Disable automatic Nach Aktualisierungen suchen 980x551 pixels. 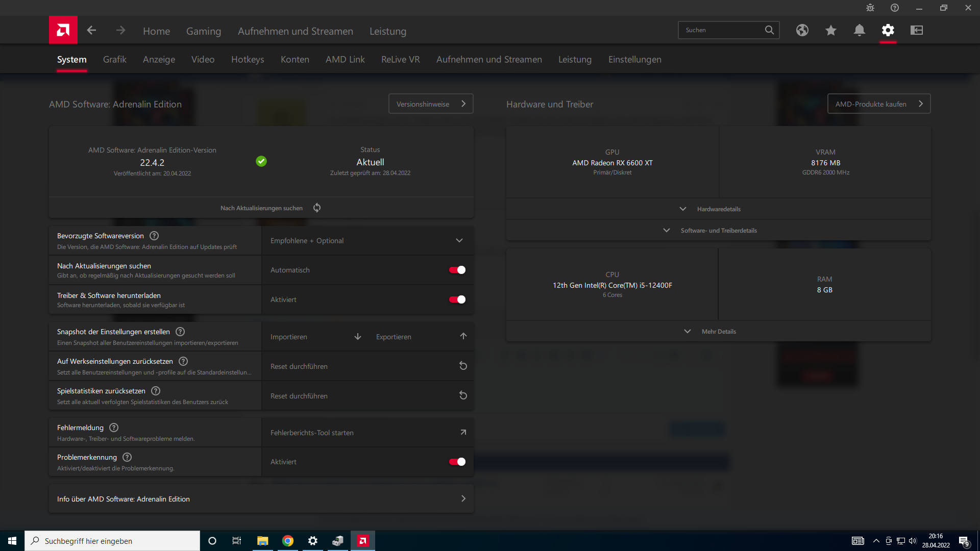457,270
